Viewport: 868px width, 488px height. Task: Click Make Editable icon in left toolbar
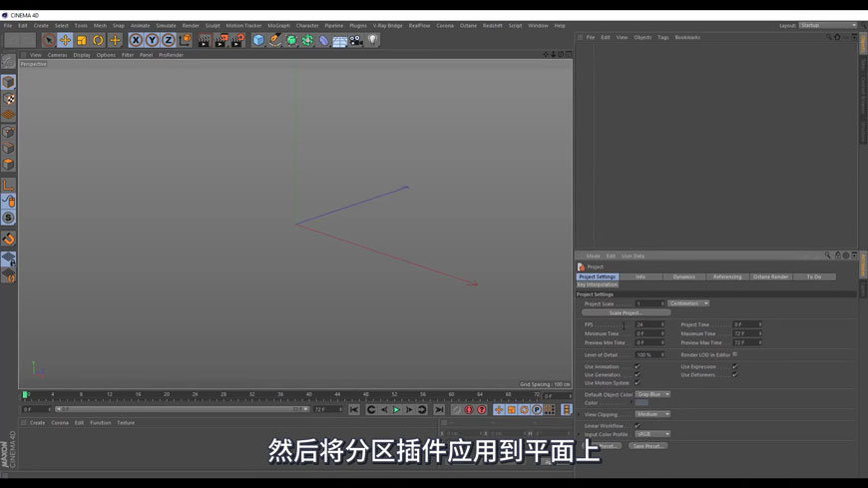pos(8,61)
